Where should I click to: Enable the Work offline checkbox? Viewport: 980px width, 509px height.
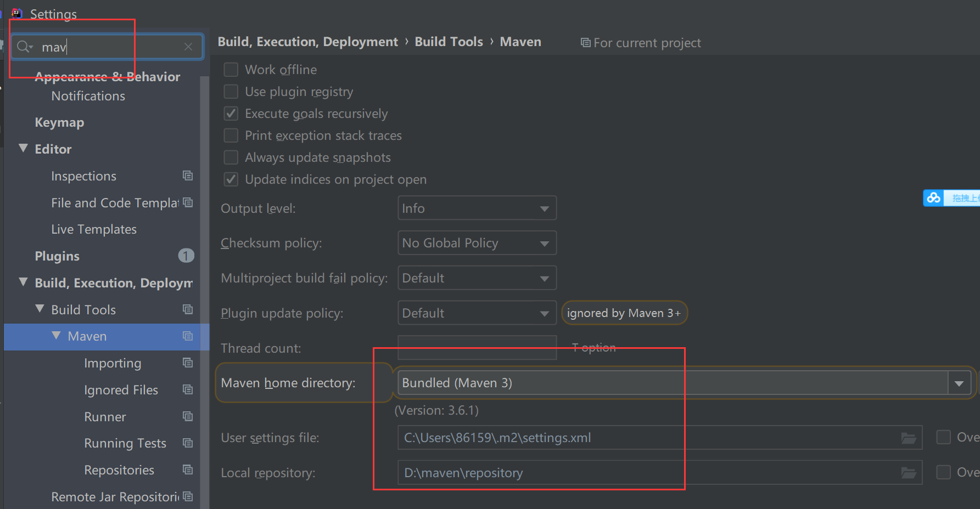pos(231,70)
